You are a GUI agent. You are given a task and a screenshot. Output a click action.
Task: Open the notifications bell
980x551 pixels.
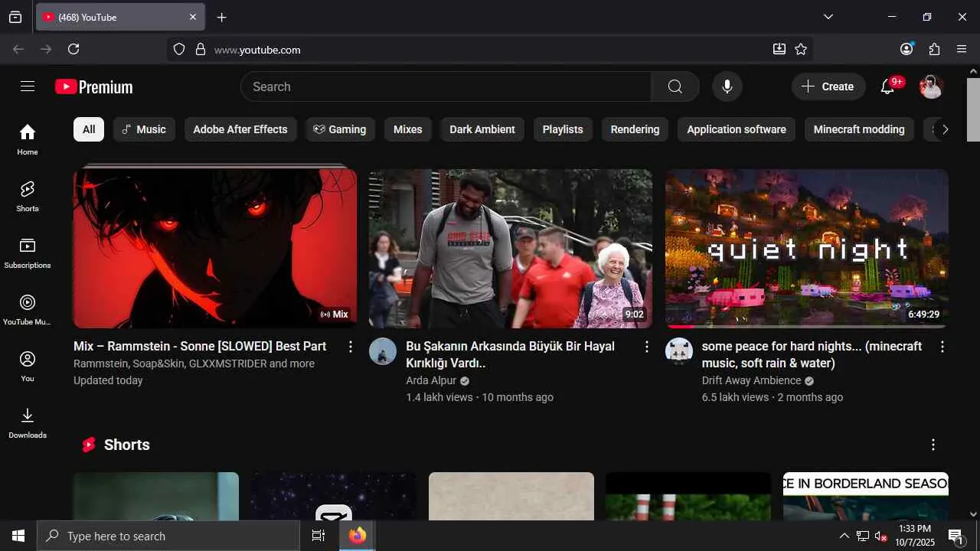pos(888,86)
